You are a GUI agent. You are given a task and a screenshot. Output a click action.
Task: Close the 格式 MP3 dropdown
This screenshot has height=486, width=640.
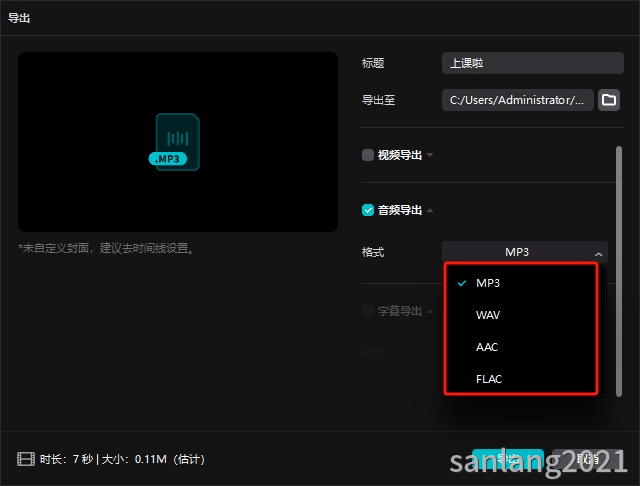click(525, 252)
